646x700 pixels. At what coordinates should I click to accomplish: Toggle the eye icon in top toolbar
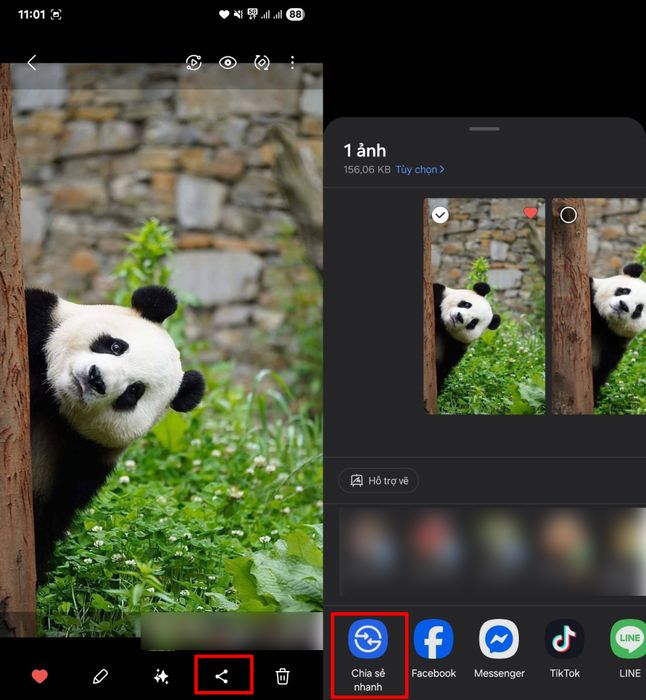[x=228, y=62]
